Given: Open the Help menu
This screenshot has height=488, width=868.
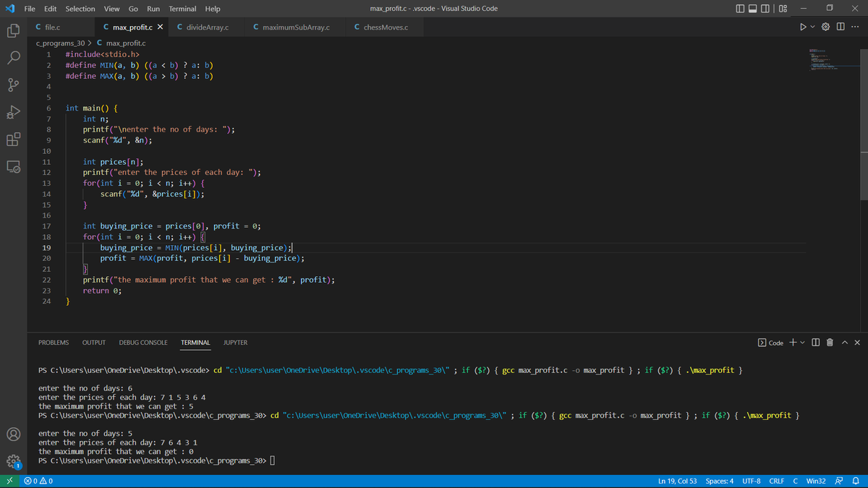Looking at the screenshot, I should click(213, 9).
